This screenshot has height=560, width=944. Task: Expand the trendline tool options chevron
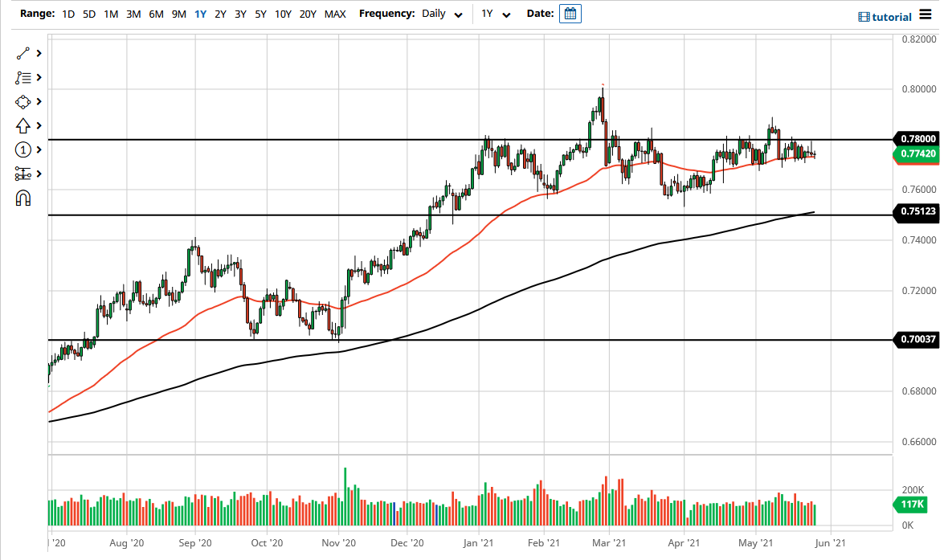(37, 53)
